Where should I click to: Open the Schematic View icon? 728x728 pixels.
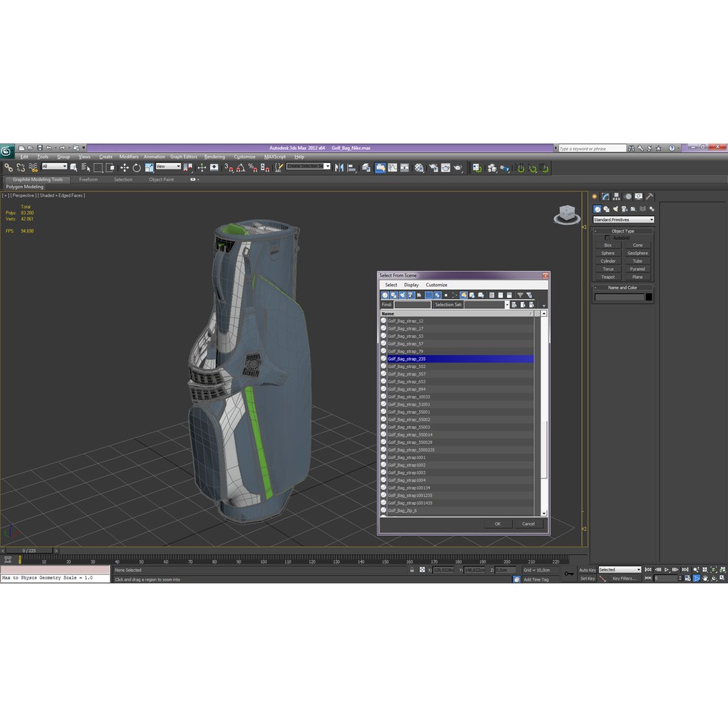pyautogui.click(x=404, y=168)
